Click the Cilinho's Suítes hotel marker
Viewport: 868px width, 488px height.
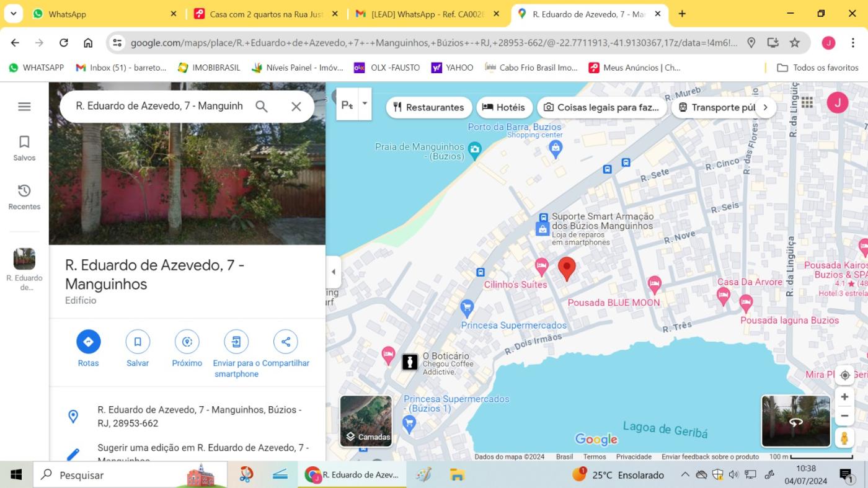click(x=541, y=267)
